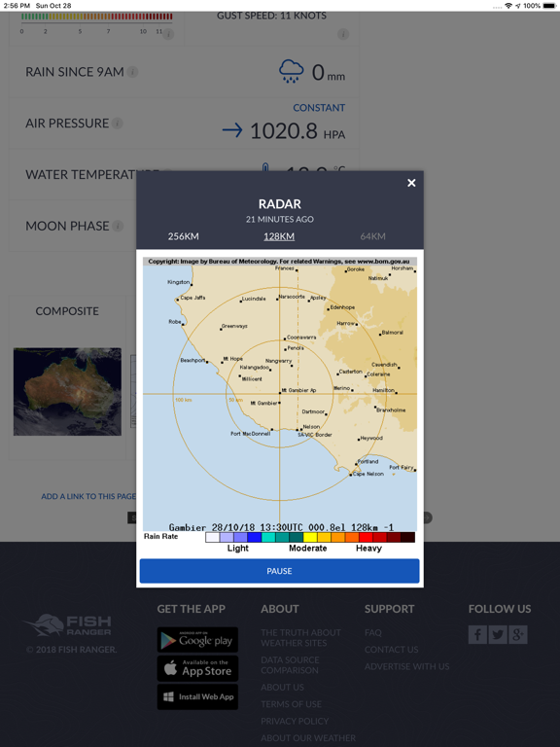Screen dimensions: 560x747
Task: Open Fish Ranger Twitter page
Action: point(498,634)
